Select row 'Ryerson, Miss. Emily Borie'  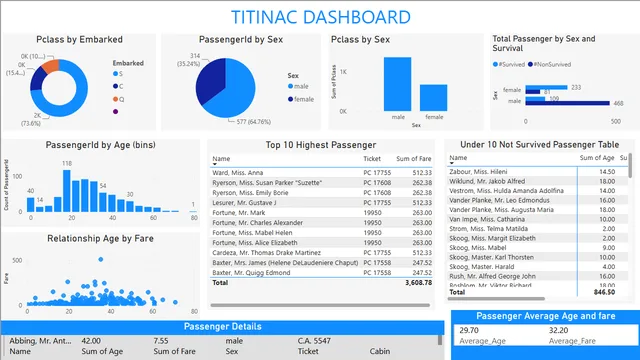[322, 193]
